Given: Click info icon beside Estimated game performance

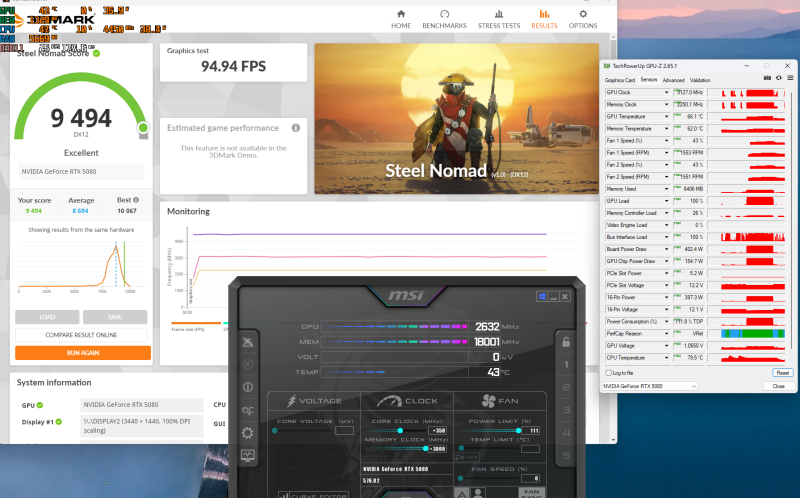Looking at the screenshot, I should pyautogui.click(x=296, y=128).
